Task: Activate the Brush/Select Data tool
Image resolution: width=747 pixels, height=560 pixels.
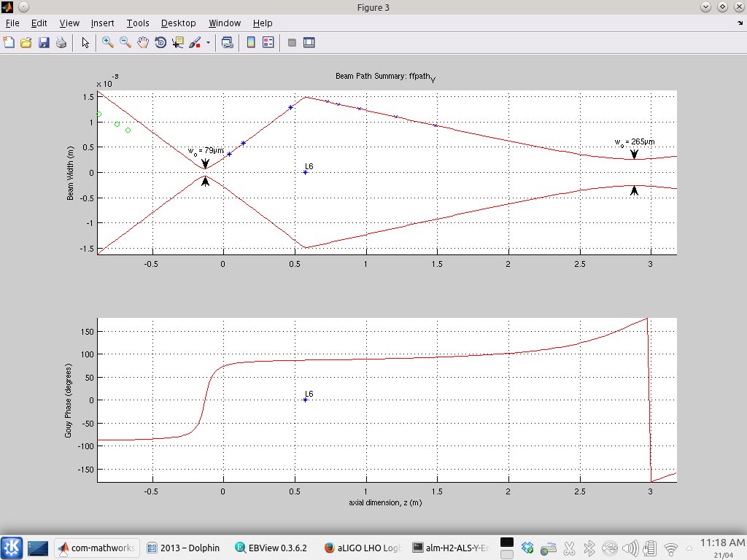Action: point(196,42)
